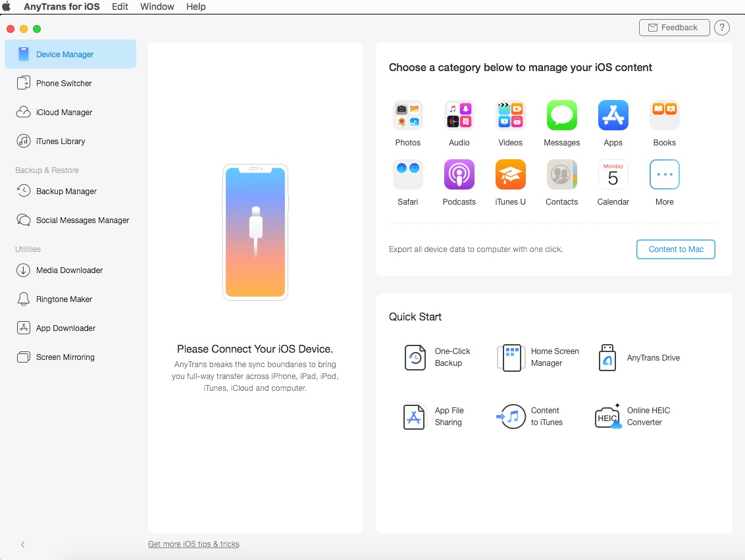
Task: Open the Apps category icon
Action: pos(613,115)
